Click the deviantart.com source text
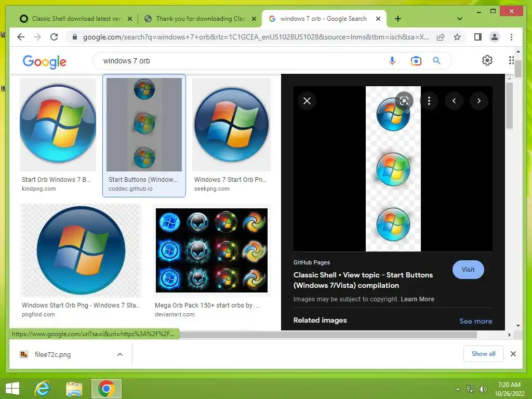 (x=175, y=314)
